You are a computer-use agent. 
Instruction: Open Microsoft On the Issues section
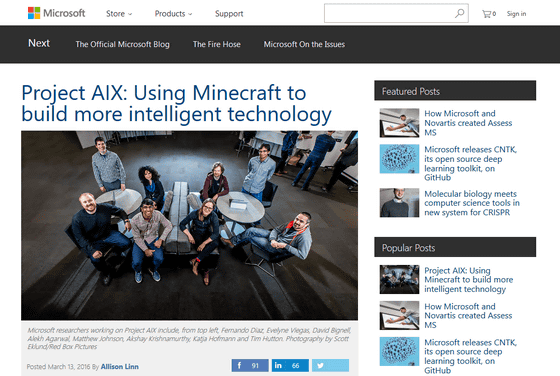coord(304,44)
